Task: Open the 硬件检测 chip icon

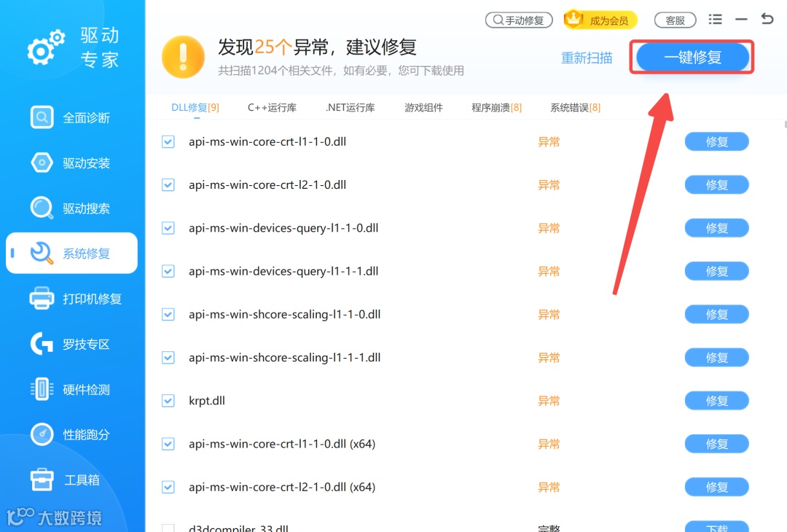Action: [42, 389]
